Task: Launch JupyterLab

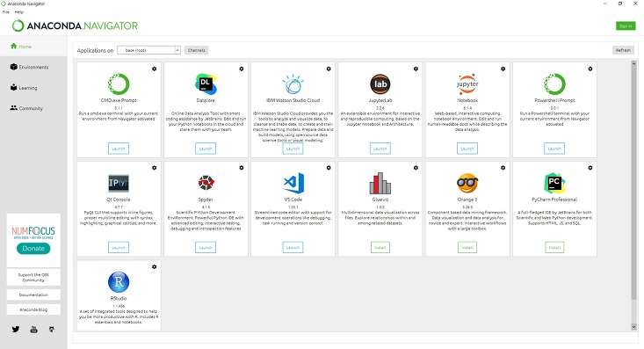Action: tap(380, 149)
